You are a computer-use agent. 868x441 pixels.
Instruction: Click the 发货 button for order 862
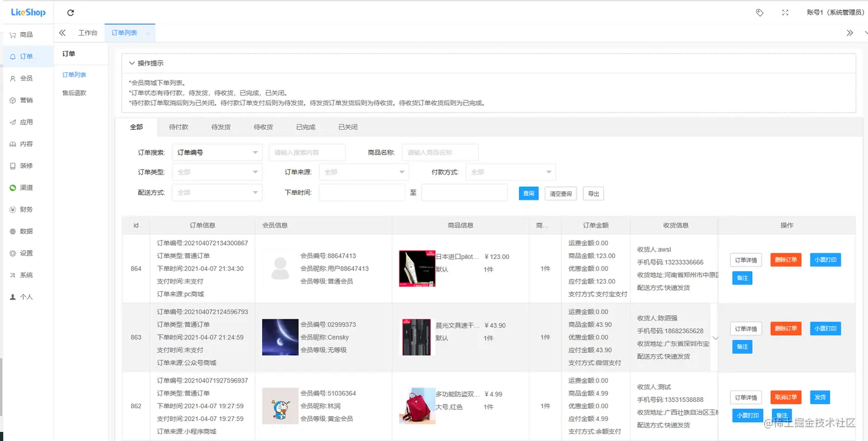[x=820, y=397]
